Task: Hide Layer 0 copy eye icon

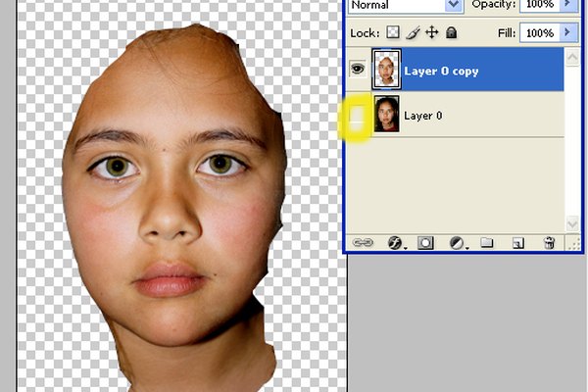Action: [358, 69]
